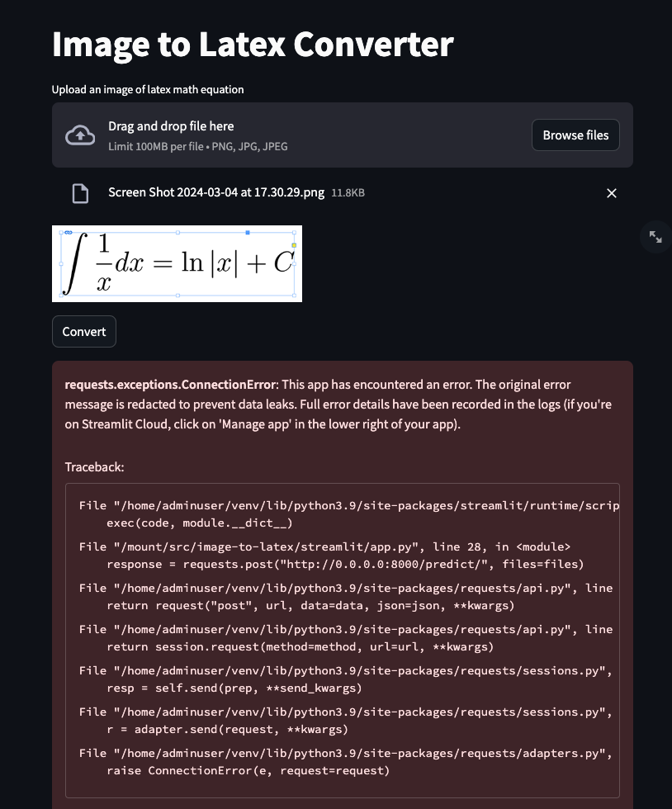
Task: Click the 11.8KB file size text
Action: click(x=348, y=193)
